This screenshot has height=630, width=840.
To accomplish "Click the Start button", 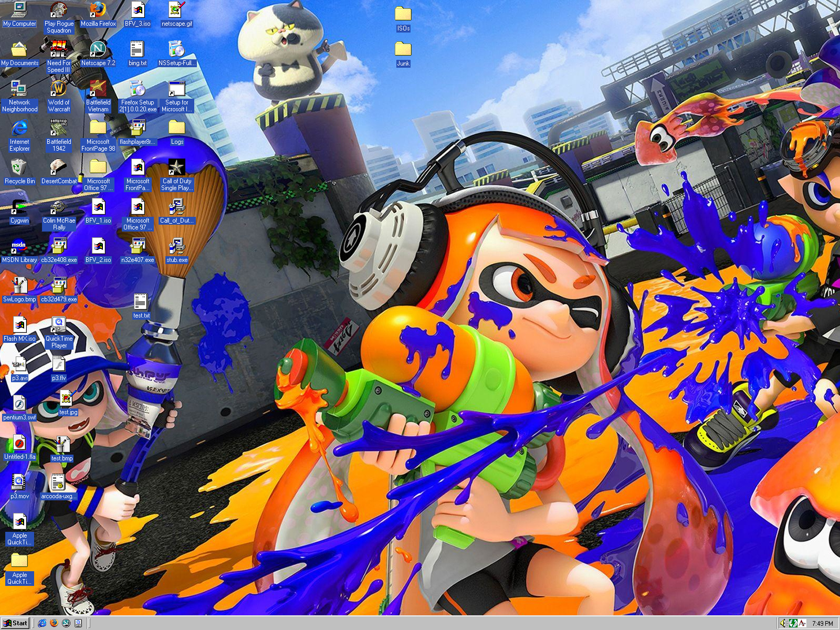I will pyautogui.click(x=15, y=623).
